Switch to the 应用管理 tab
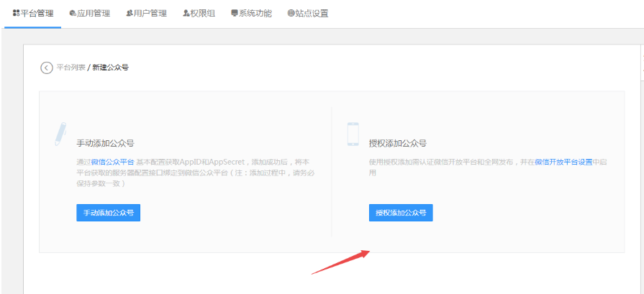Viewport: 644px width, 294px height. tap(89, 14)
